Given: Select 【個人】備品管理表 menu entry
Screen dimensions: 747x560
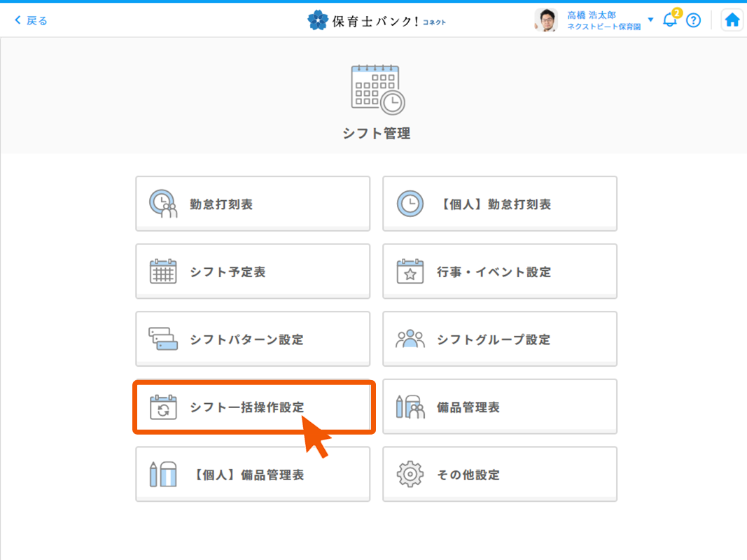Looking at the screenshot, I should (253, 475).
